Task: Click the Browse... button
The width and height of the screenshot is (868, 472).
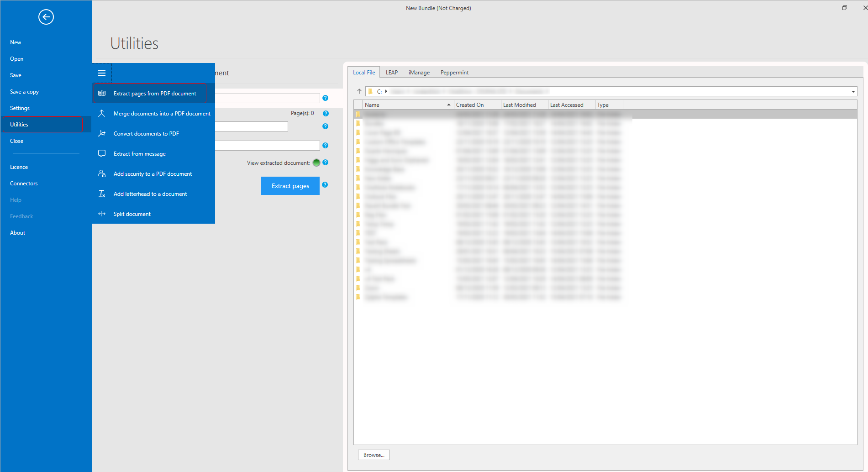Action: click(x=374, y=455)
